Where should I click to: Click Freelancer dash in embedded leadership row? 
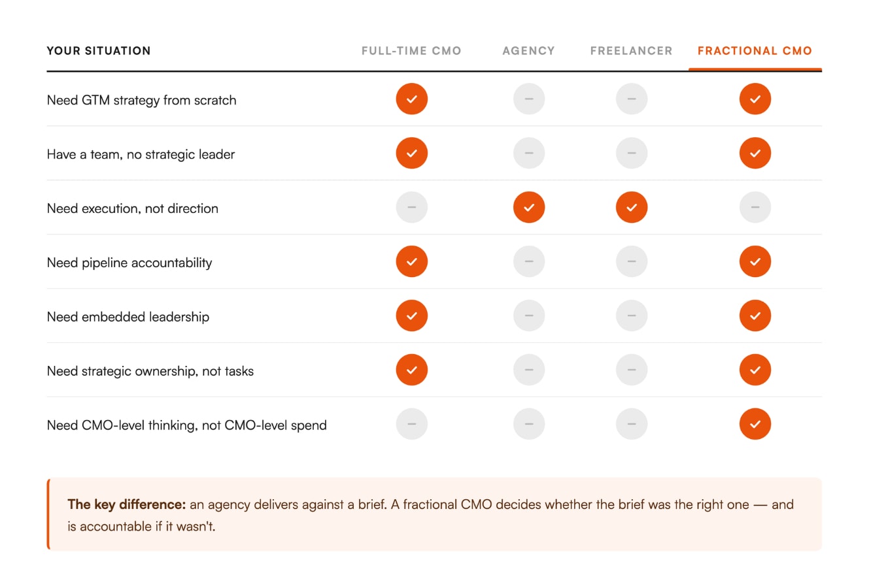[631, 316]
